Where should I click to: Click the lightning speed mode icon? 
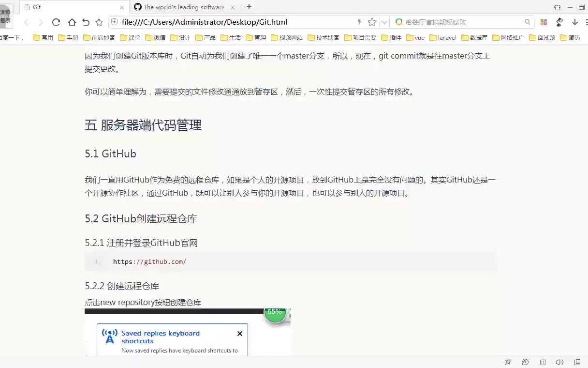tap(359, 22)
